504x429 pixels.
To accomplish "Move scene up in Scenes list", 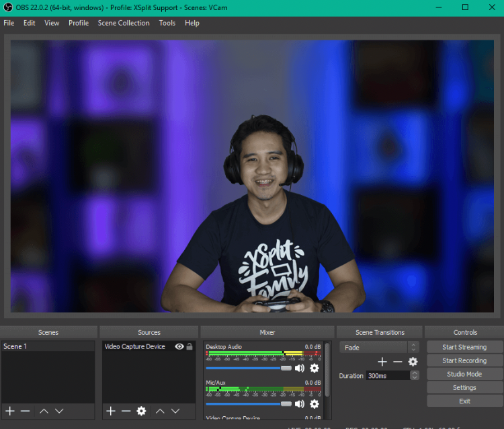I will point(44,411).
